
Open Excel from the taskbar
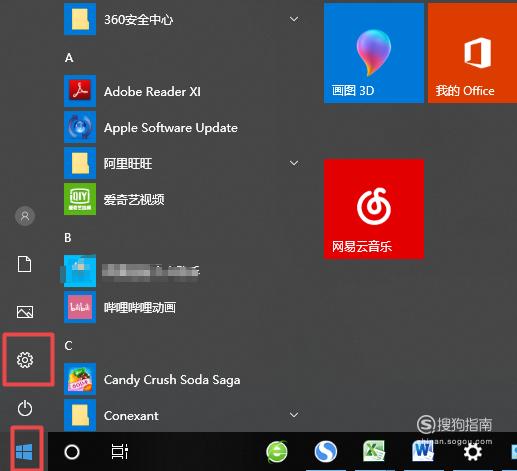374,451
